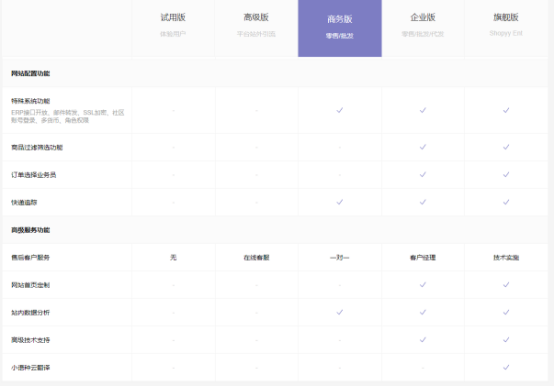
Task: Click 商务版 checkmark in 特殊系统功能 row
Action: pos(340,110)
